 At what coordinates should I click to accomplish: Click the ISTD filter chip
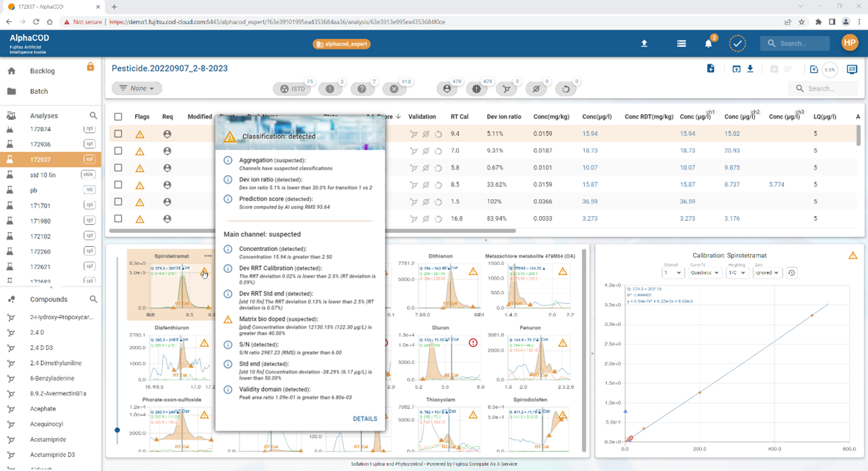(x=293, y=89)
